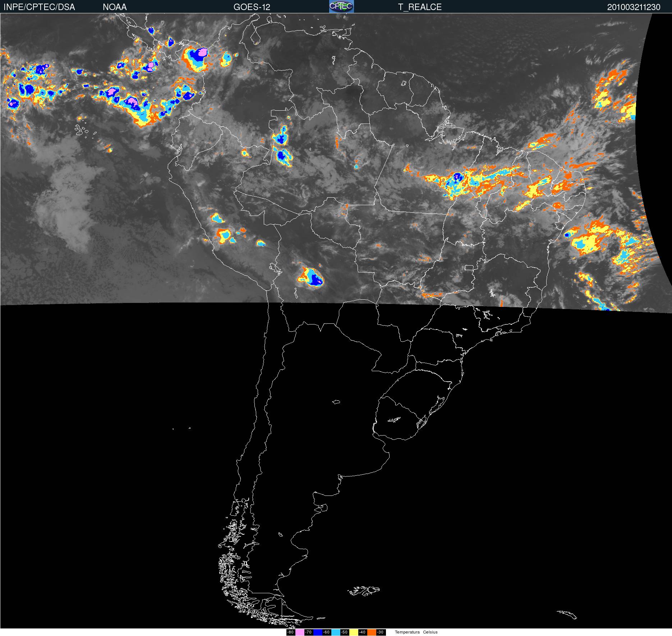This screenshot has height=636, width=672.
Task: Click the 'Temperatura' legend text
Action: click(x=407, y=632)
